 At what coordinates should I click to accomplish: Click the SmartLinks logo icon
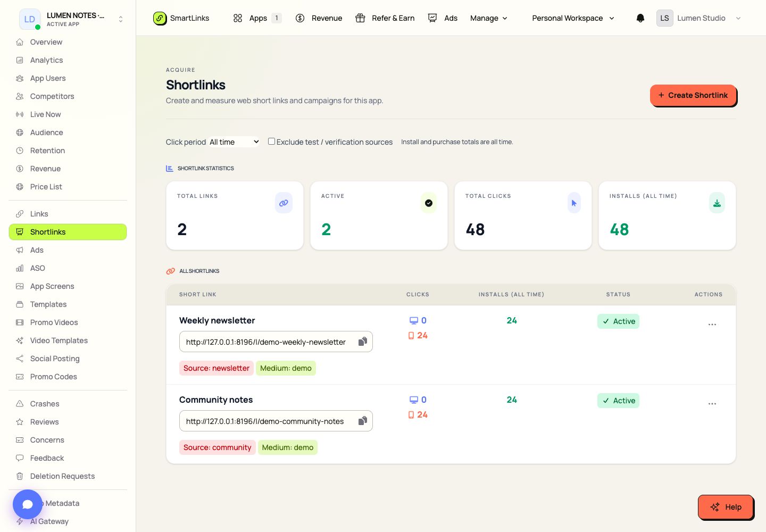(x=160, y=18)
